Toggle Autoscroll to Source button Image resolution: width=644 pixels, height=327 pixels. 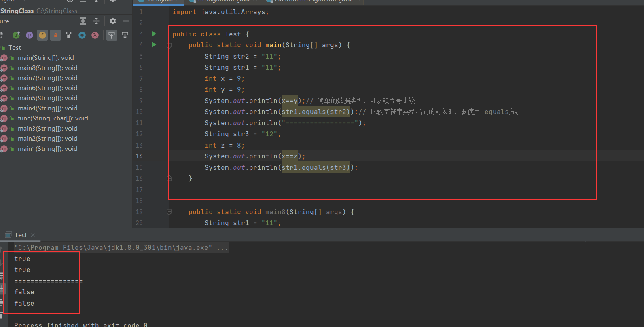click(112, 35)
